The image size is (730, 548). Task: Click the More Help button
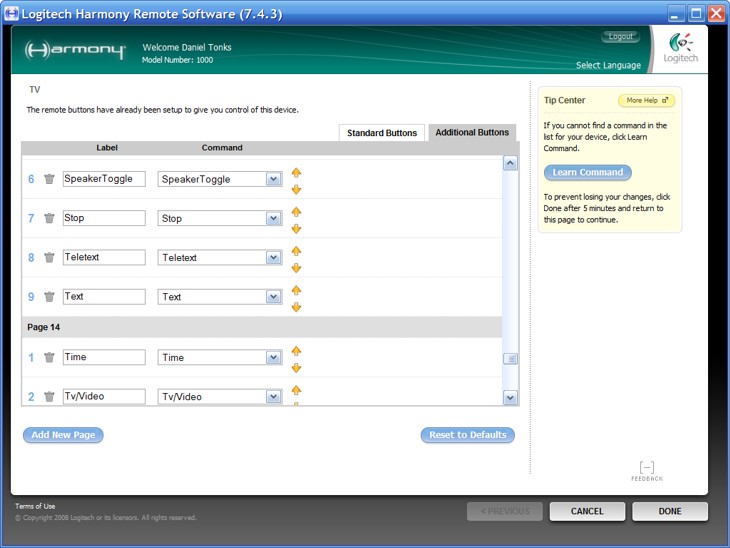646,100
